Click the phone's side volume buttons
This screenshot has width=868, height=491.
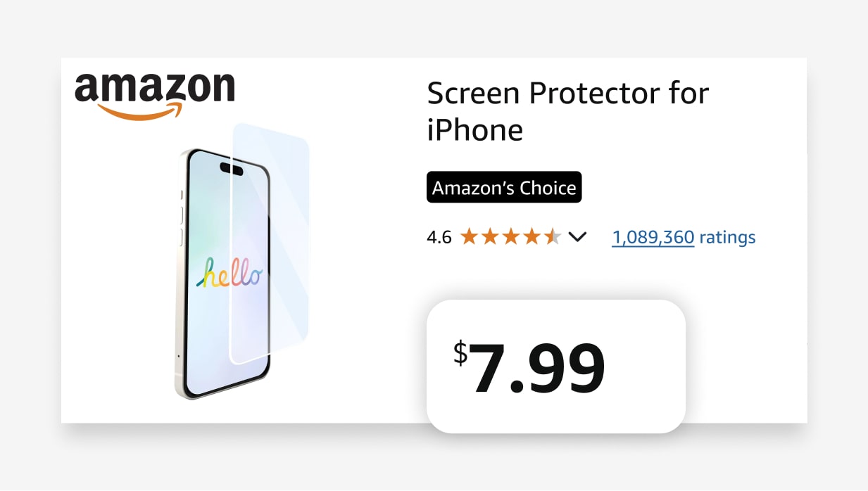(182, 225)
